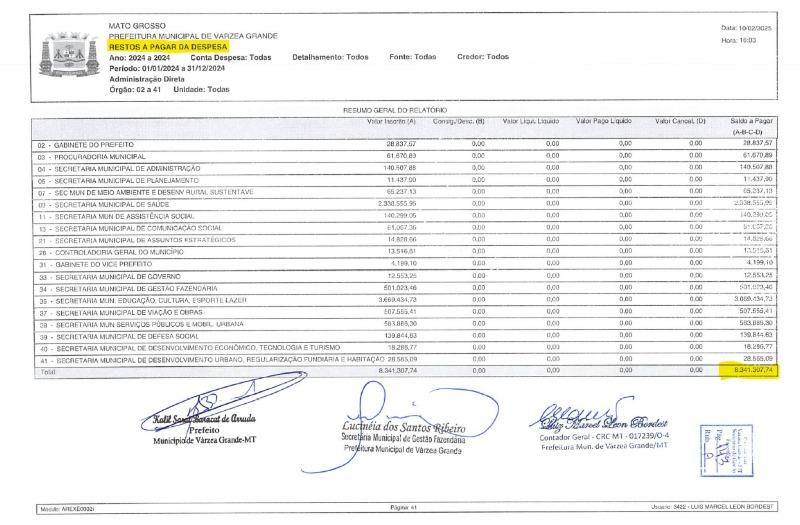Click 'Detalhamento: Todos' filter text
The width and height of the screenshot is (800, 525).
click(x=330, y=57)
